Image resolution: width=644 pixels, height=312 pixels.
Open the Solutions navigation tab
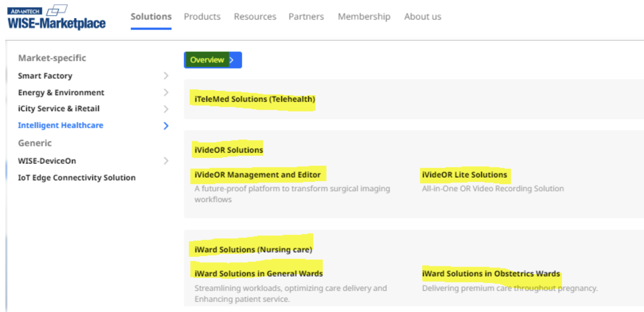click(x=151, y=17)
